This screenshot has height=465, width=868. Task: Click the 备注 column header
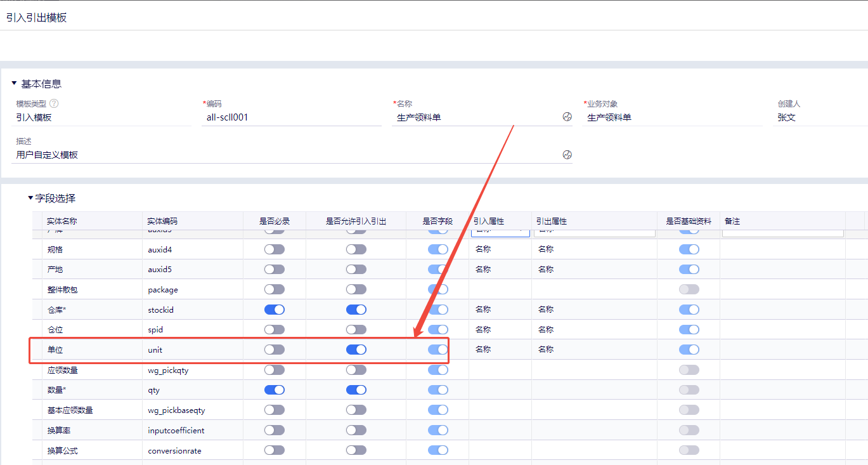782,221
